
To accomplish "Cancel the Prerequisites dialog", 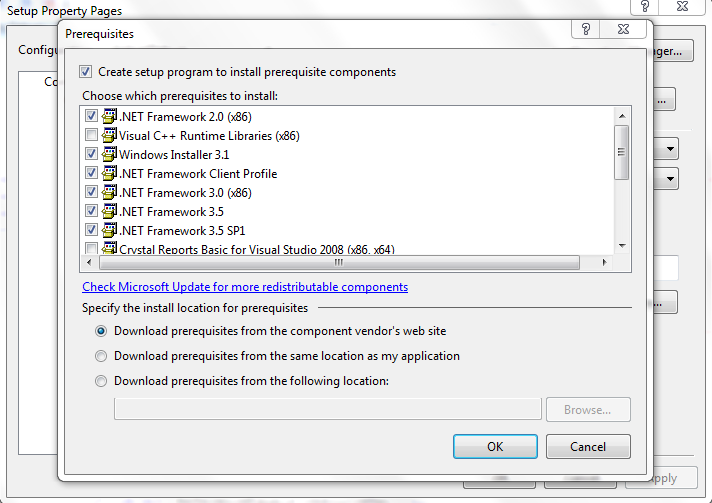I will click(588, 447).
